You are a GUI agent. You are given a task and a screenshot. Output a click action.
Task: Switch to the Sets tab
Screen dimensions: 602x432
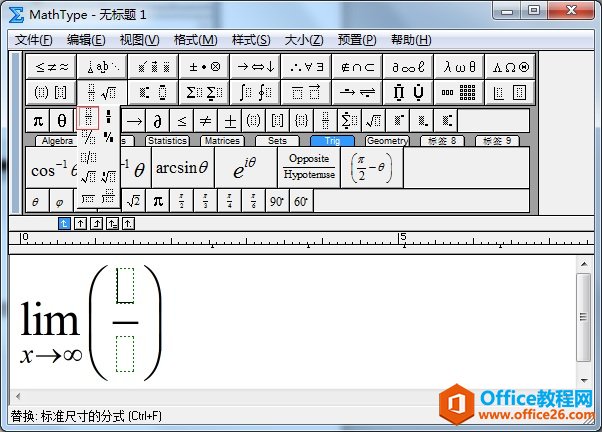(x=277, y=141)
